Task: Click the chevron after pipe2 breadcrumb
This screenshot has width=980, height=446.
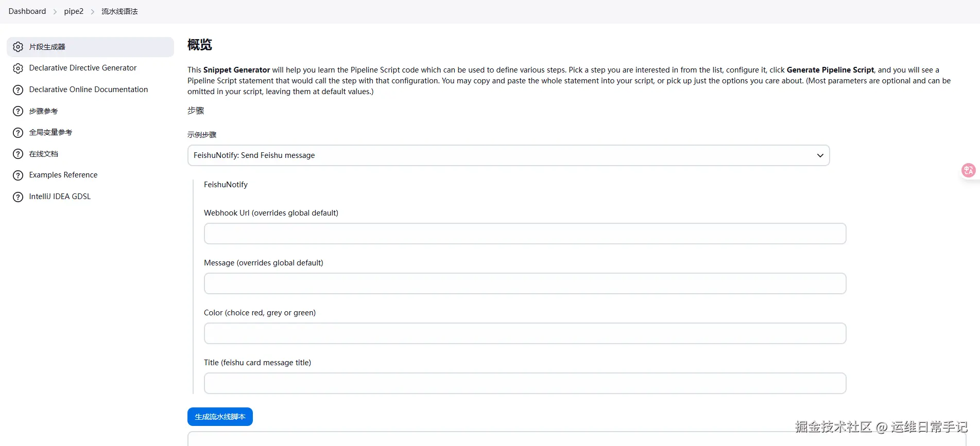Action: click(x=93, y=12)
